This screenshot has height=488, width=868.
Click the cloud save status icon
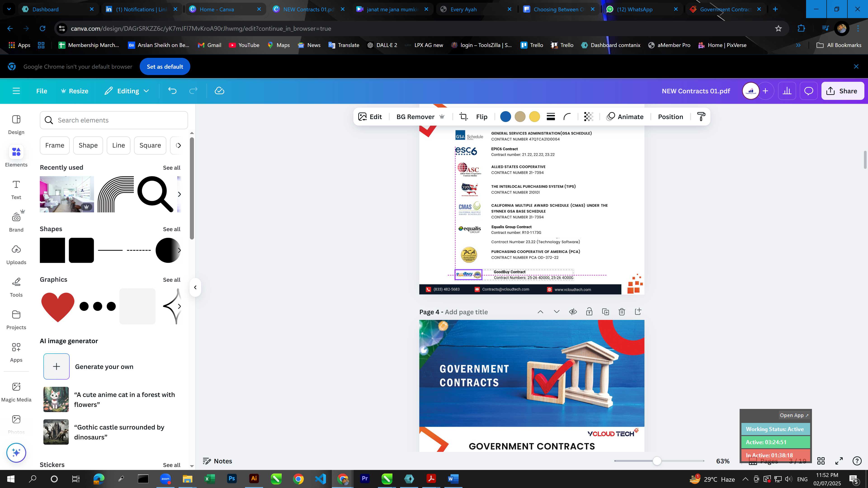[x=219, y=91]
